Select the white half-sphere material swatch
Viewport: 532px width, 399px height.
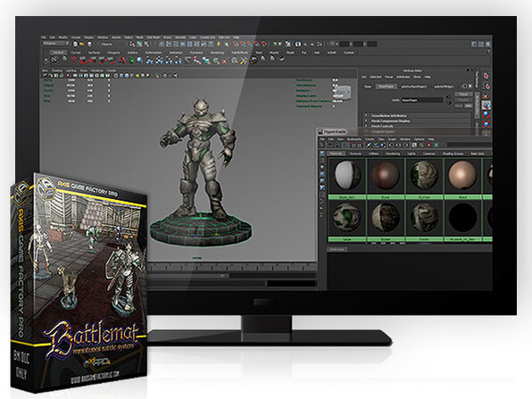tap(347, 175)
